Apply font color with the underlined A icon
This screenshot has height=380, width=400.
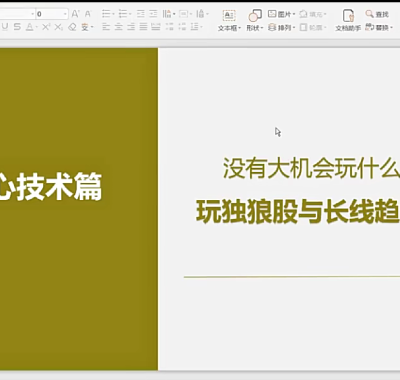(x=30, y=27)
